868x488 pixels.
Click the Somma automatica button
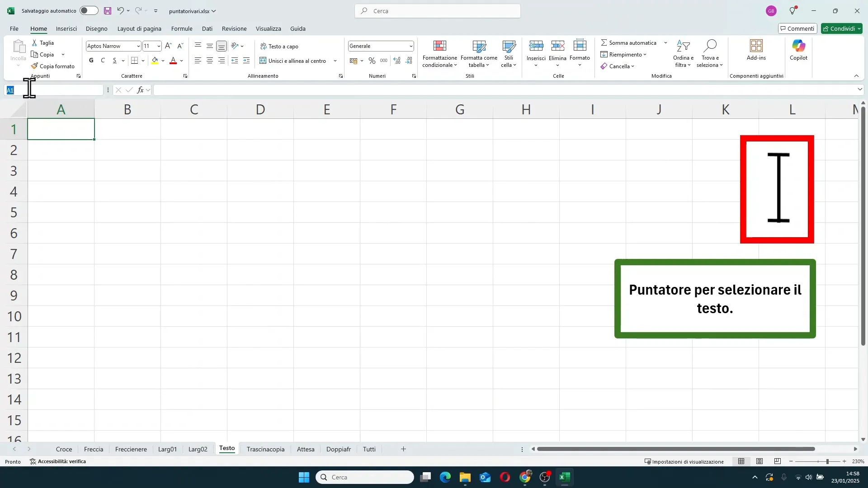click(x=628, y=43)
